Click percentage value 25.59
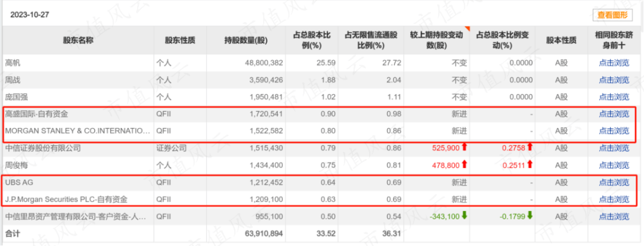Viewport: 644px width, 246px height. 327,63
